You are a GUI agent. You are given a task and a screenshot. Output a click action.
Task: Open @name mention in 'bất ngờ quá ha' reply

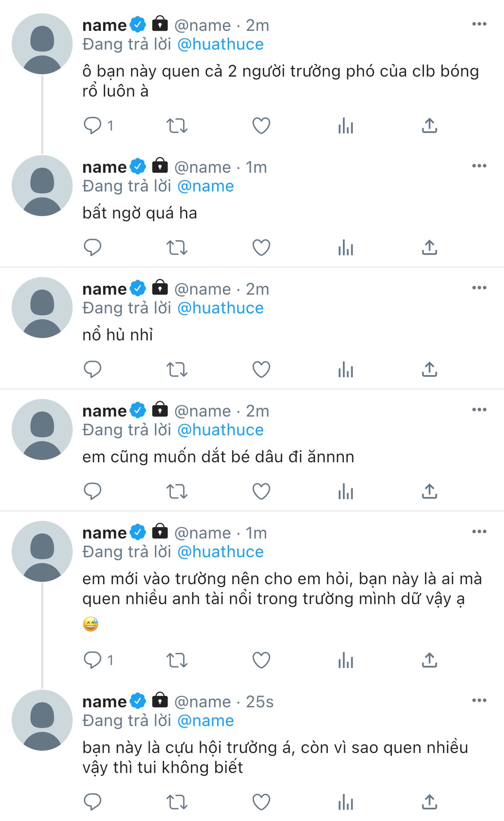tap(205, 186)
